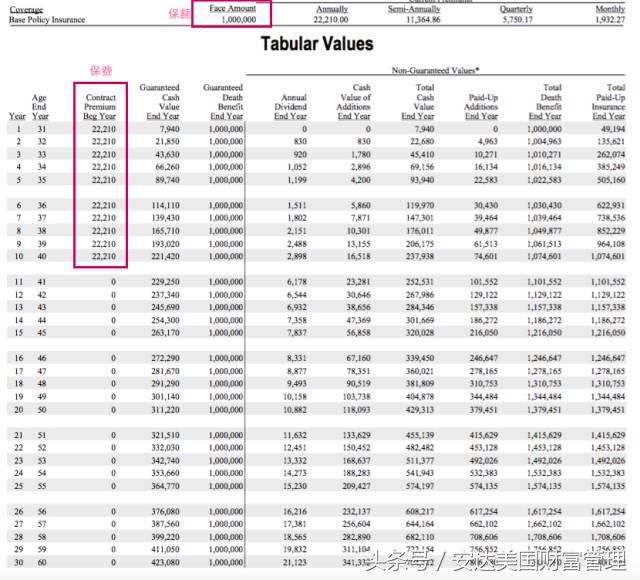Select the 'Base Policy Insurance' row label
This screenshot has width=640, height=580.
(47, 20)
